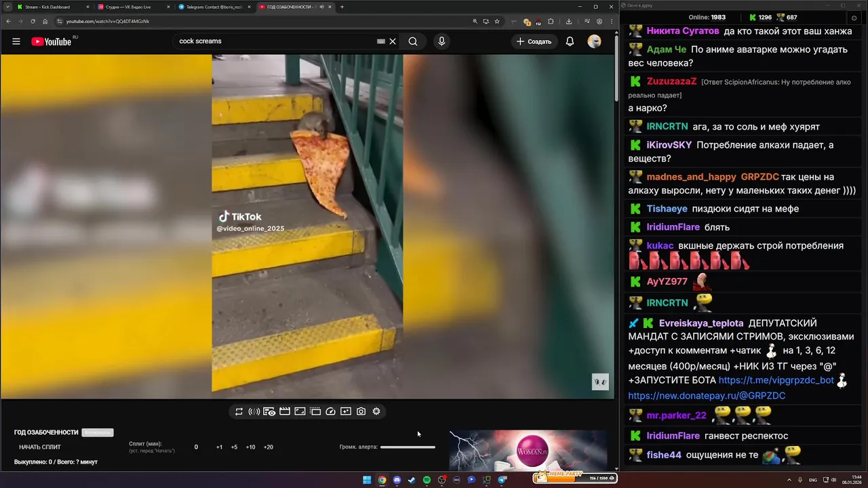Screen dimensions: 868x488
Task: Click the eyes icon on video corner
Action: pyautogui.click(x=600, y=382)
